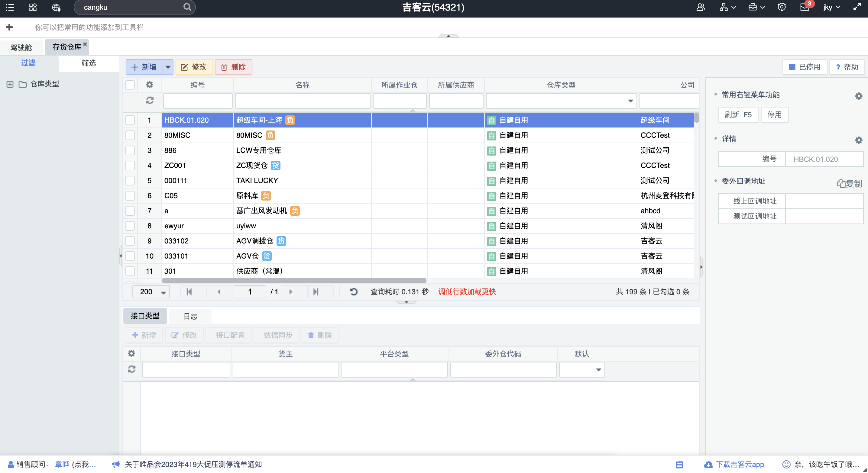
Task: Click the vertical scrollbar of warehouse table
Action: (697, 118)
